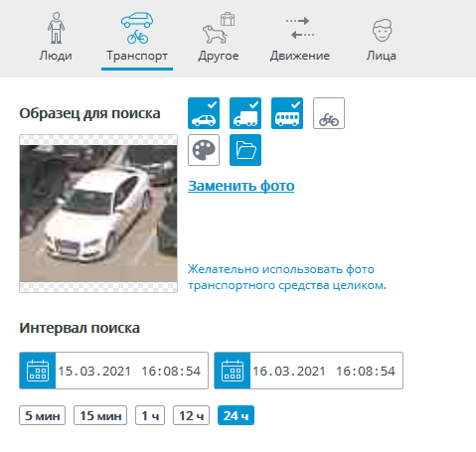This screenshot has height=452, width=476.
Task: Enable the bicycle vehicle type
Action: tap(329, 113)
